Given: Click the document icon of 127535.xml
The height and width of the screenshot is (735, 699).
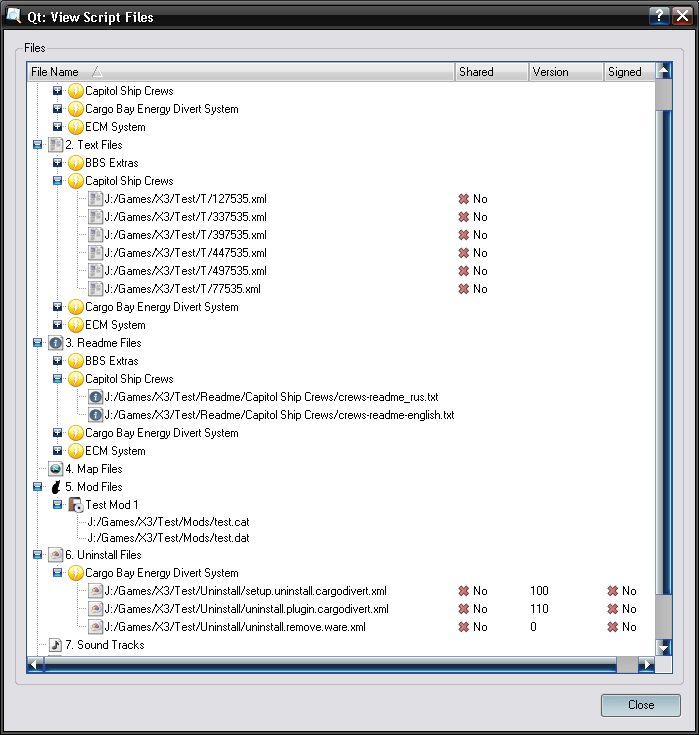Looking at the screenshot, I should (95, 199).
